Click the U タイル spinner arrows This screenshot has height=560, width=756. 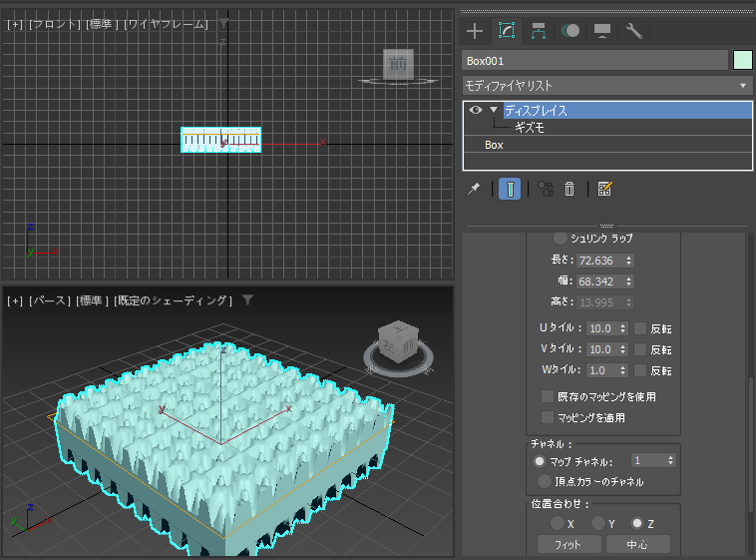[623, 328]
